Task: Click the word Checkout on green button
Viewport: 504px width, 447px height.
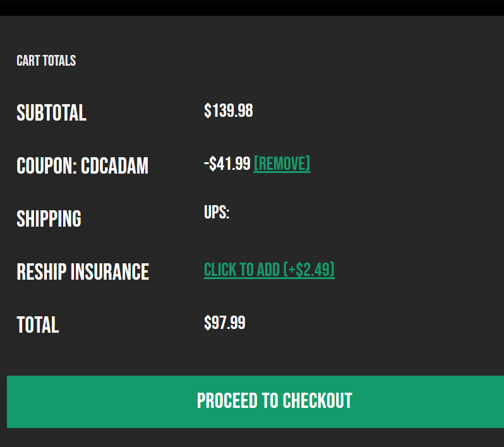Action: 317,401
